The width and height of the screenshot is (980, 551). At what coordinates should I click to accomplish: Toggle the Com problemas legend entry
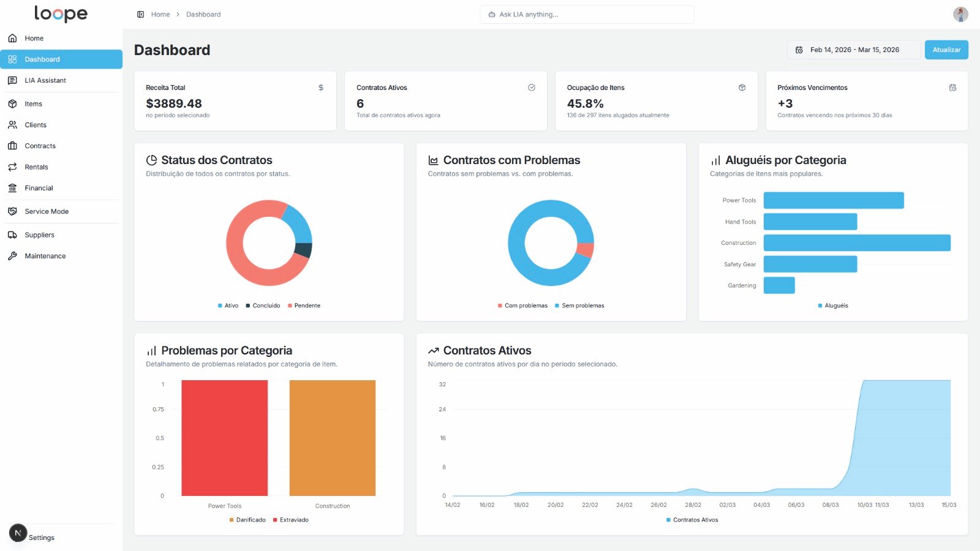point(522,305)
